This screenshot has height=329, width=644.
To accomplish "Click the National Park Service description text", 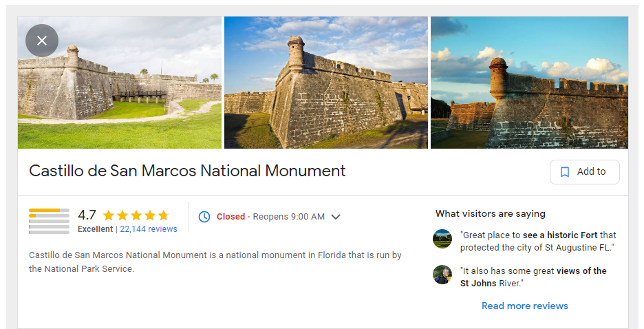I will coord(215,262).
